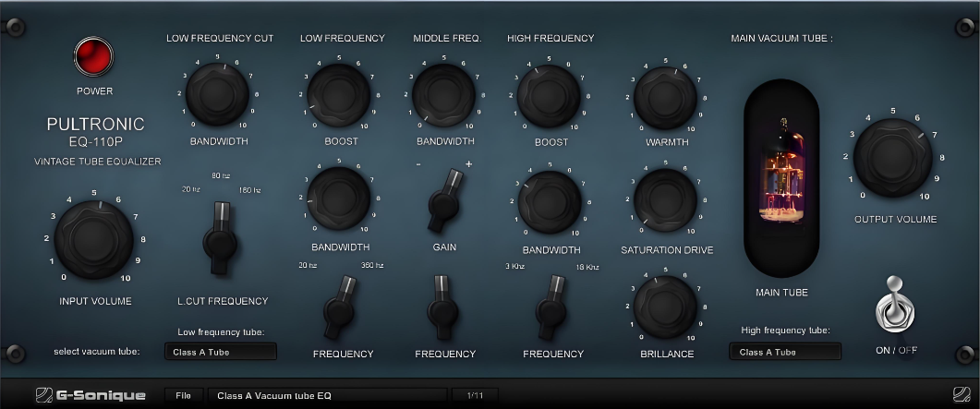Click the Low Frequency Boost knob

(x=339, y=95)
